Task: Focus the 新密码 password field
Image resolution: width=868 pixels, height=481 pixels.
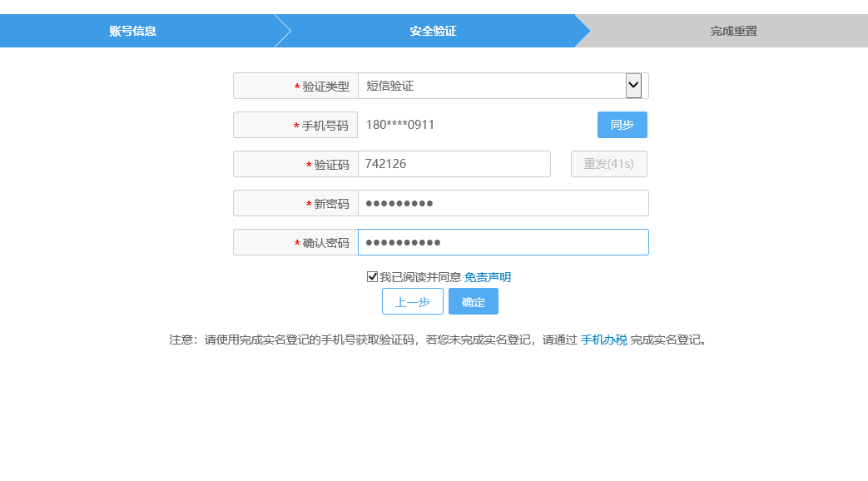Action: coord(503,203)
